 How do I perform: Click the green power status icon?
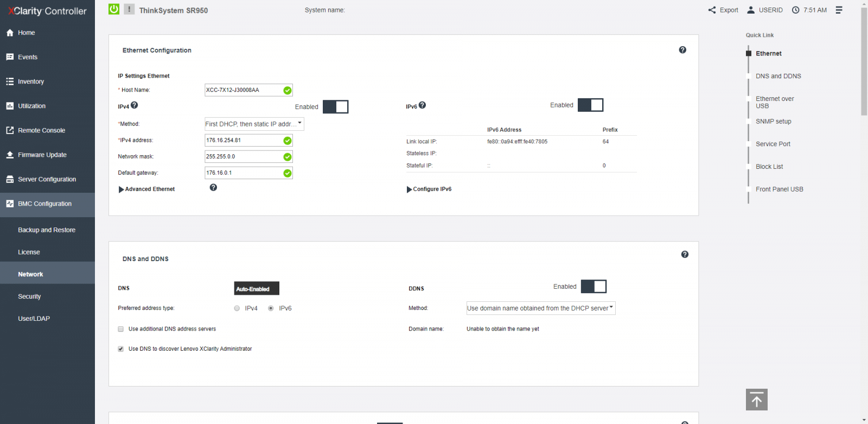click(114, 9)
